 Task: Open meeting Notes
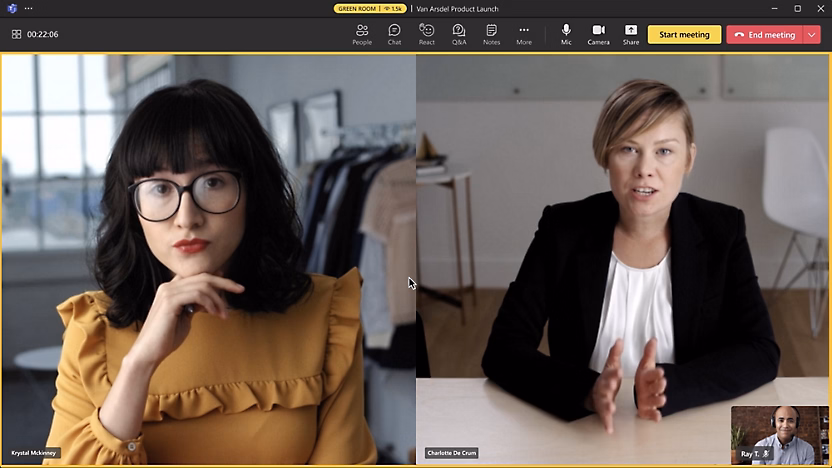(x=491, y=34)
